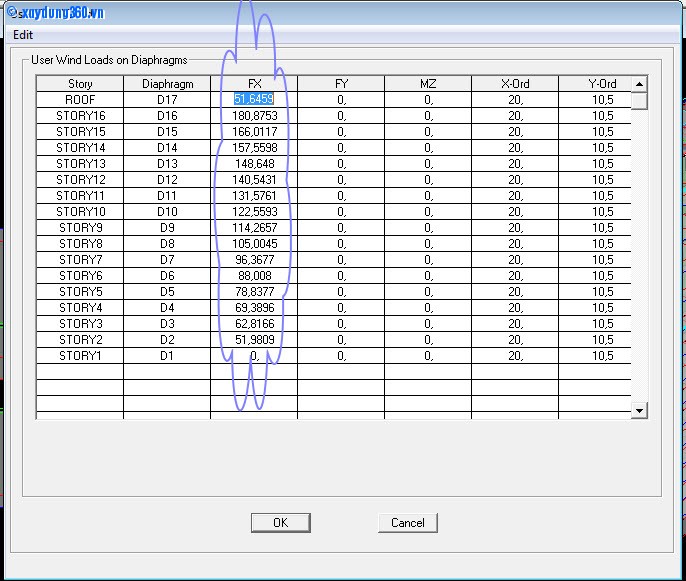Select Y-Ord cell for STORY5
This screenshot has height=581, width=686.
point(602,292)
